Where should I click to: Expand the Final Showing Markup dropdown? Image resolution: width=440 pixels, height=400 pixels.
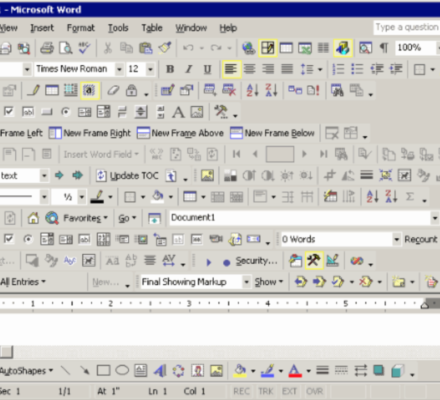246,282
